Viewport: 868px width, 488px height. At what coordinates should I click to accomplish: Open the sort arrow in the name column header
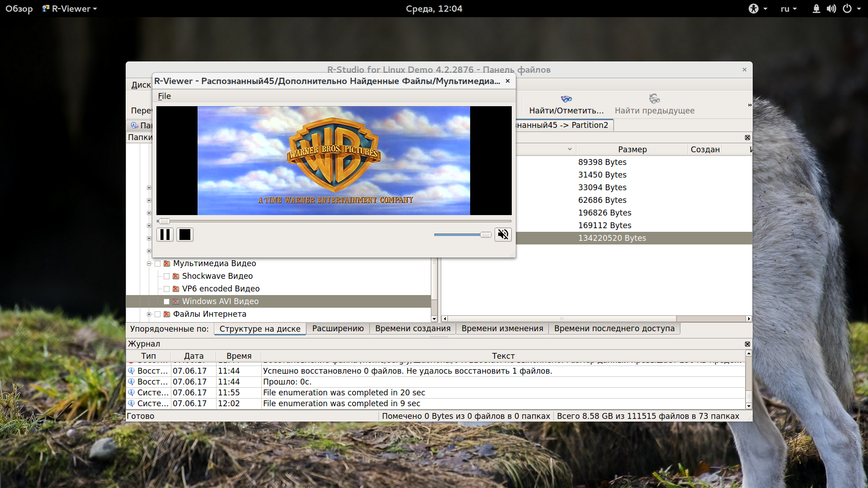tap(570, 149)
